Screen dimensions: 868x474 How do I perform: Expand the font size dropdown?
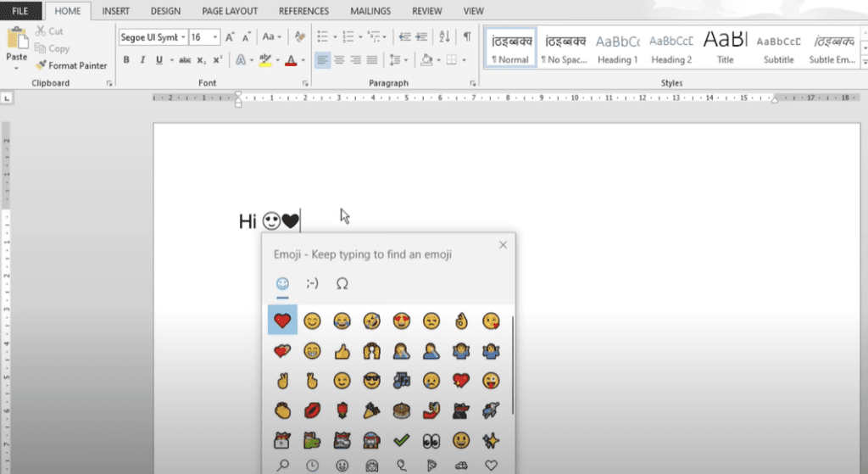click(x=215, y=37)
